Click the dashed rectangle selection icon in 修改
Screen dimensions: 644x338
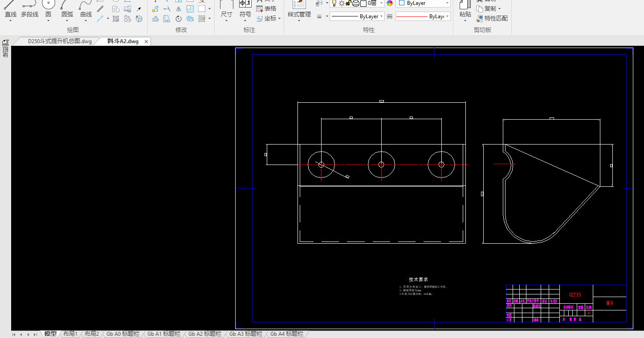[x=202, y=9]
